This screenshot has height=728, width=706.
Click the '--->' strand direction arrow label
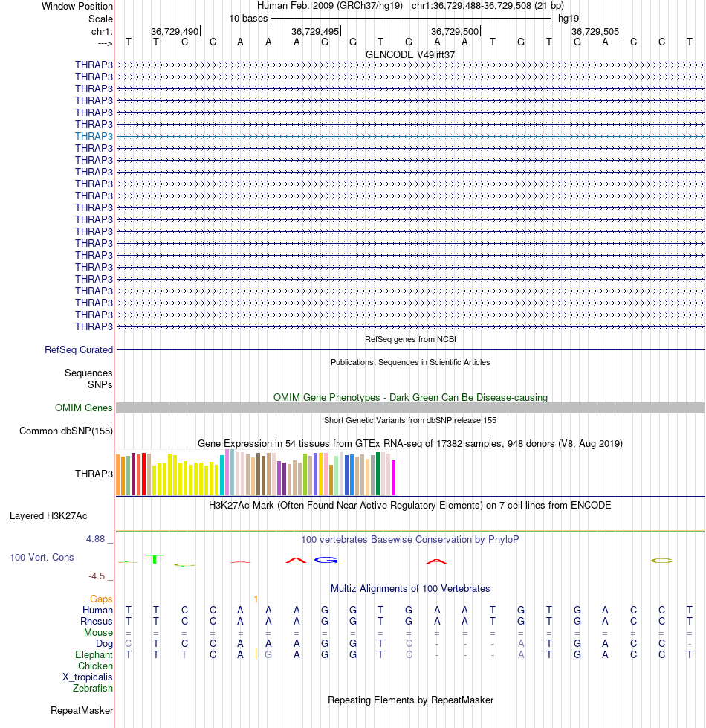click(x=106, y=43)
